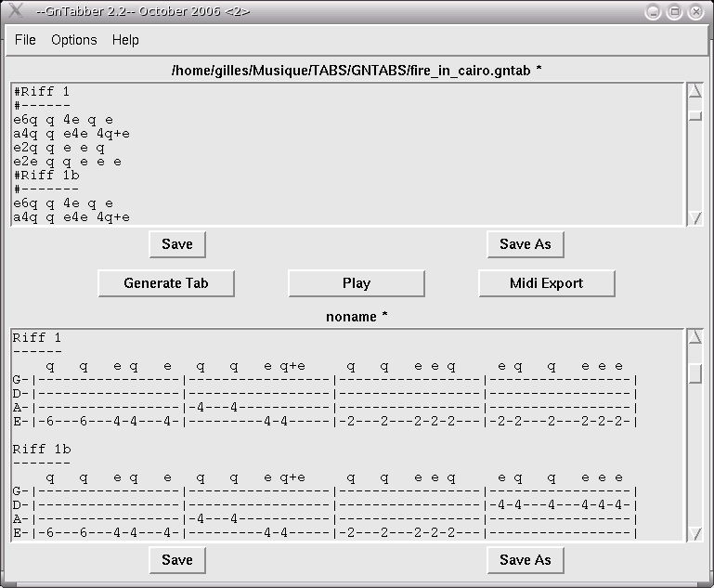Click the 'noname *' output label

[x=357, y=317]
